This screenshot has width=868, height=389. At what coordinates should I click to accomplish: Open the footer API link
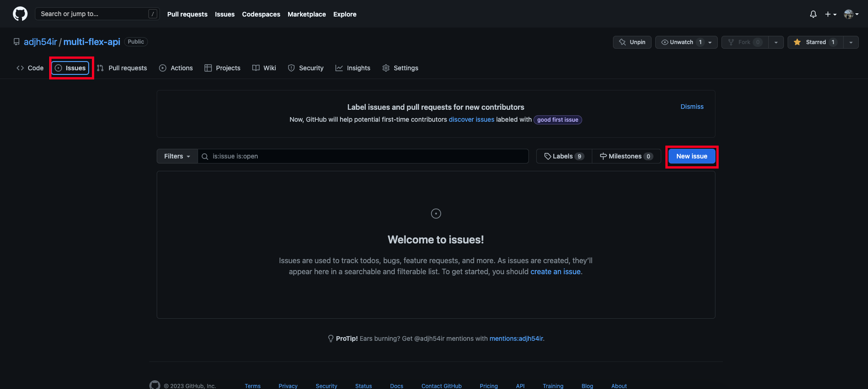click(x=520, y=386)
